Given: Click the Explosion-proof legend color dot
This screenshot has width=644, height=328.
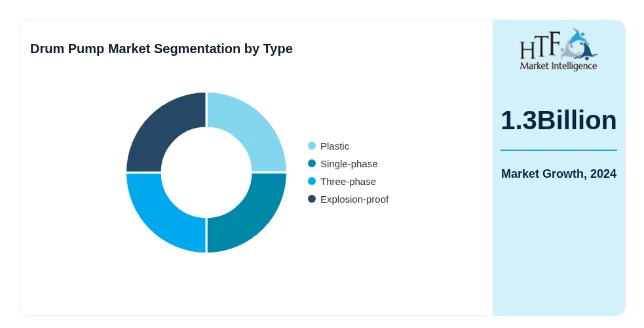Looking at the screenshot, I should (312, 199).
